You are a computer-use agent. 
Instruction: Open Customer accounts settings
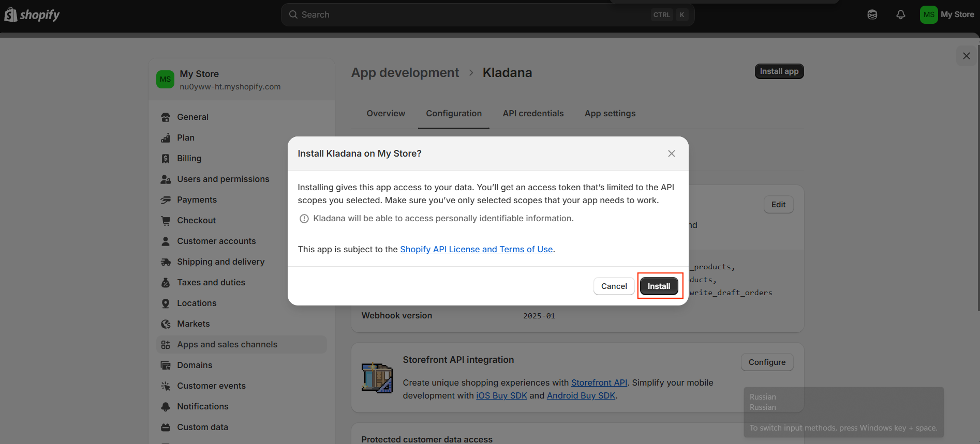point(241,241)
